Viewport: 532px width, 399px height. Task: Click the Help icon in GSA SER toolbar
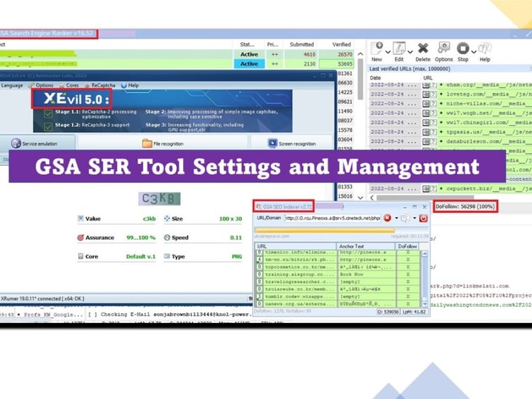(x=485, y=48)
